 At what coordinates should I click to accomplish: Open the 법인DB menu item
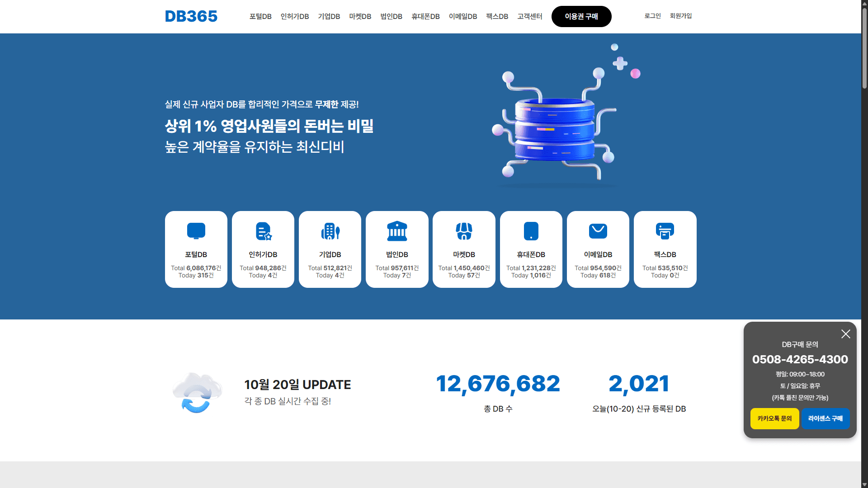pyautogui.click(x=391, y=16)
